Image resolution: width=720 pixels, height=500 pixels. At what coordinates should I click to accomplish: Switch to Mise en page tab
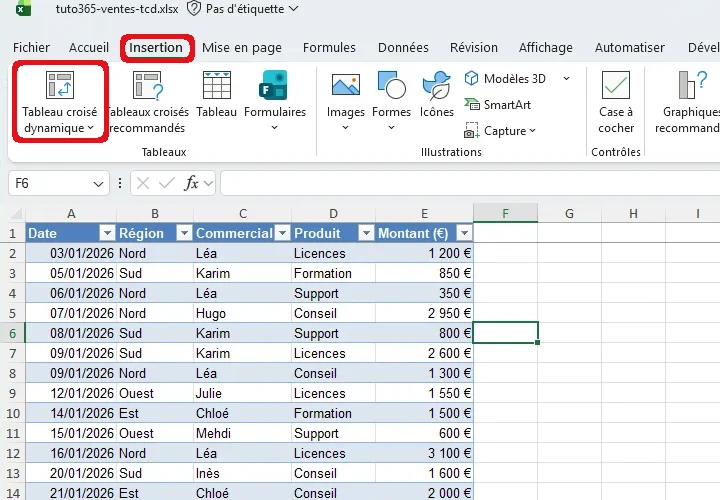pos(242,47)
